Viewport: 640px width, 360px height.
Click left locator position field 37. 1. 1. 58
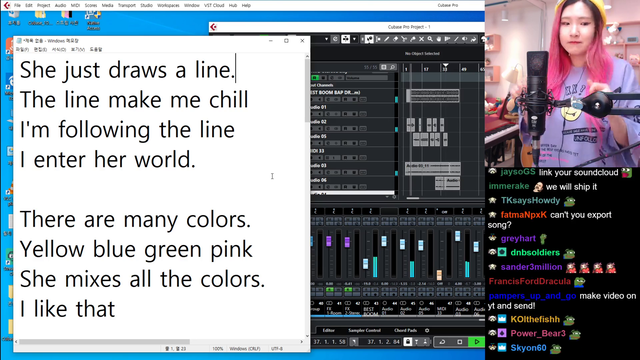point(329,342)
